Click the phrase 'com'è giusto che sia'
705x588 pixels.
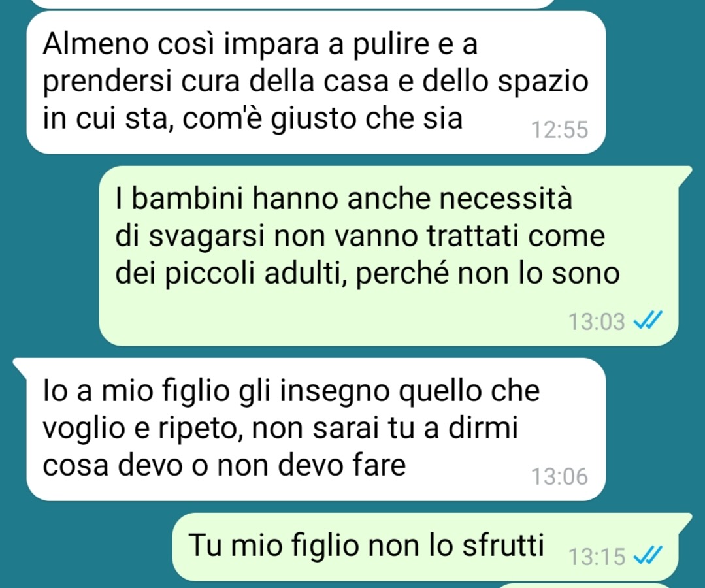(323, 119)
